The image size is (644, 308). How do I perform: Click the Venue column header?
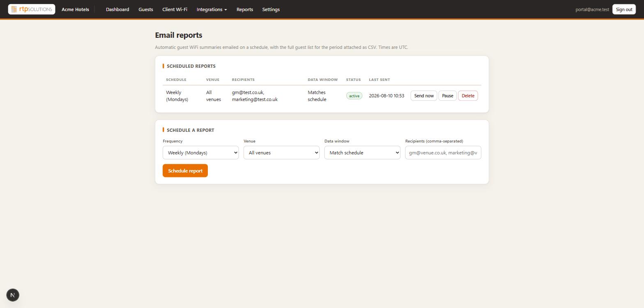213,80
